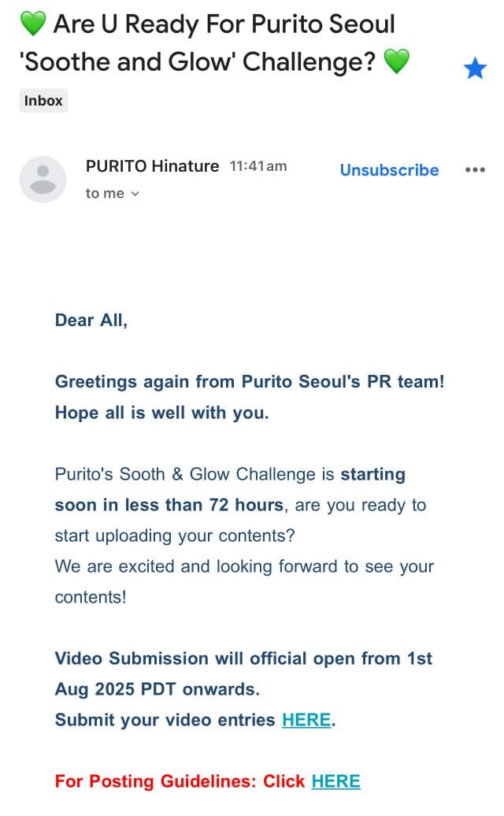Tap the "Greetings again from Purito" line
Image resolution: width=504 pixels, height=816 pixels.
pyautogui.click(x=249, y=382)
